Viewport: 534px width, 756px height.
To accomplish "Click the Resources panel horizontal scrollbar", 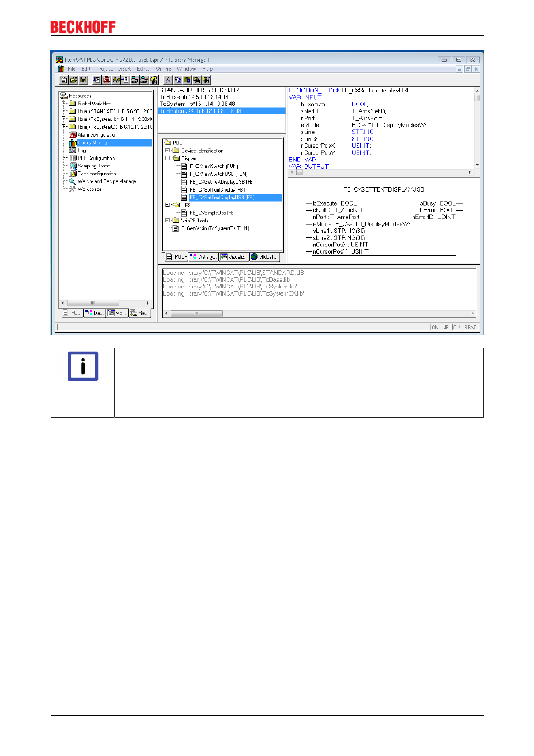I will point(105,303).
